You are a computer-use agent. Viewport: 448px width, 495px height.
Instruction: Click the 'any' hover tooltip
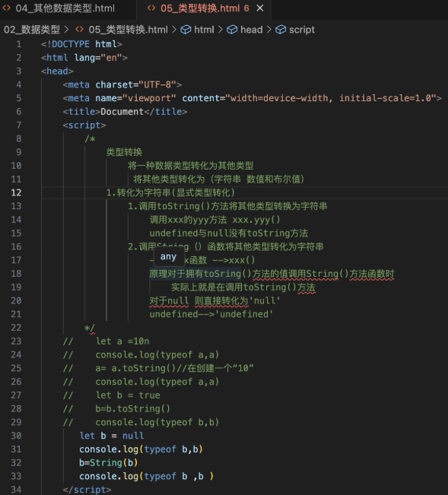click(169, 257)
